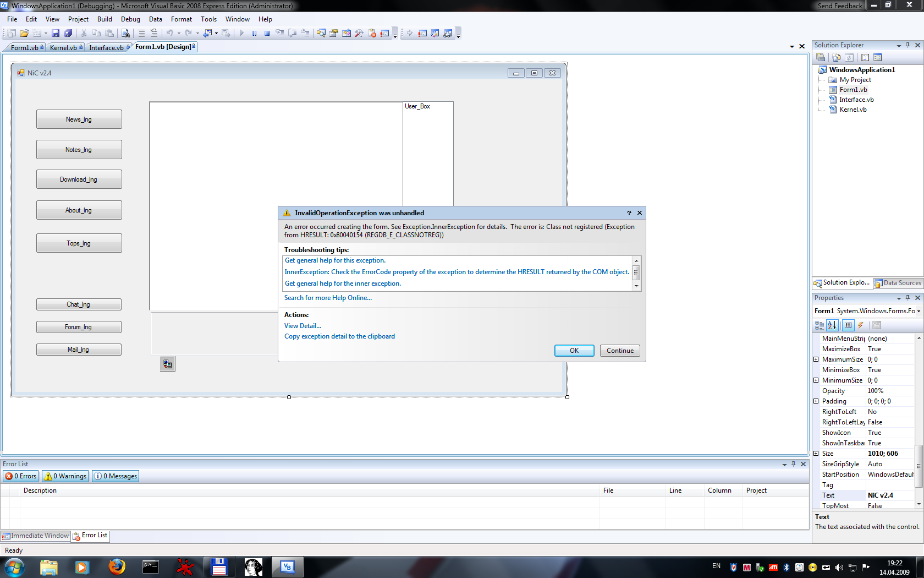Open the Properties Window toolbar icon
Screen dimensions: 924x578
tap(333, 33)
